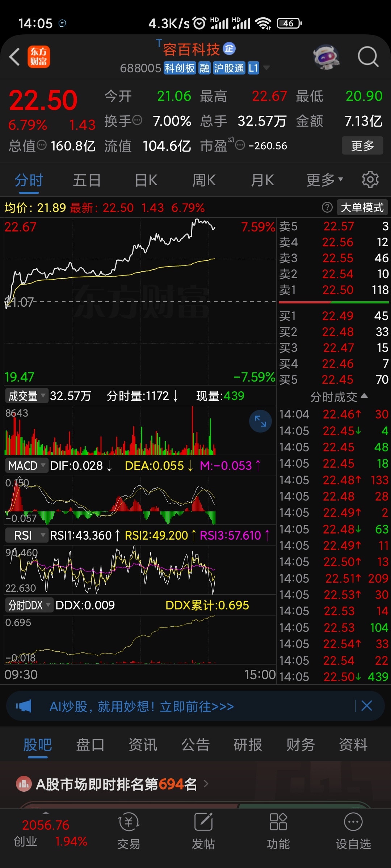Switch to 分时 chart tab

click(x=29, y=180)
